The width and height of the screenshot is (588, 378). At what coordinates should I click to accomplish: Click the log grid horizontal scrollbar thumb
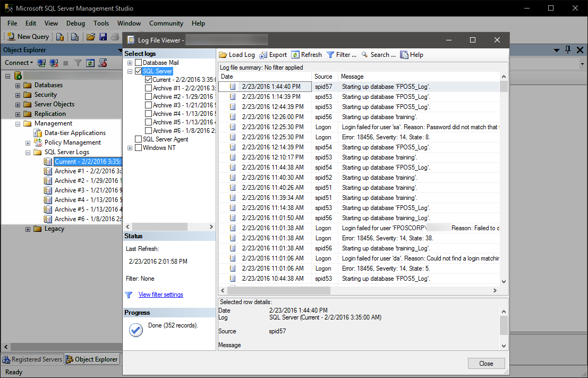pos(279,290)
